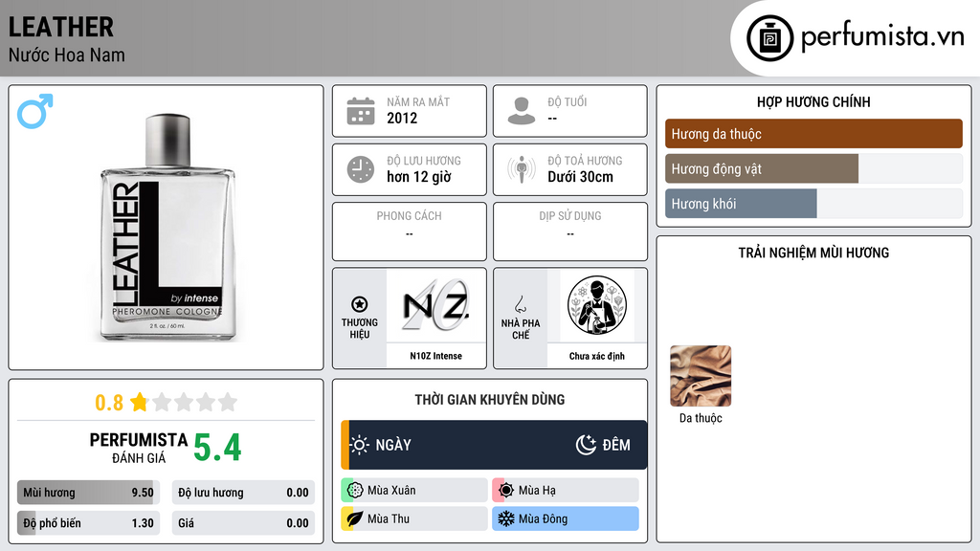Click the Dưới 30cm sillage value
The image size is (980, 551).
click(581, 177)
